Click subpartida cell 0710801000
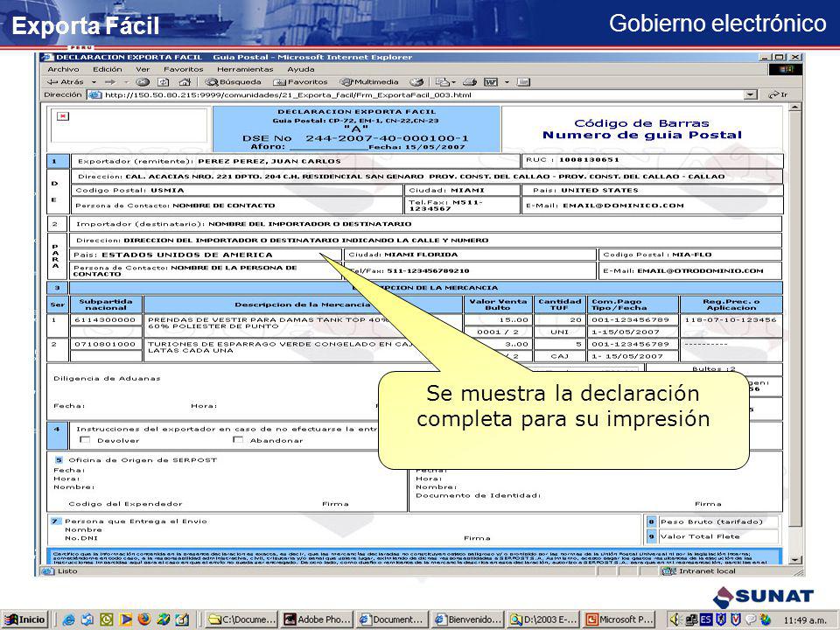The height and width of the screenshot is (630, 840). 105,344
